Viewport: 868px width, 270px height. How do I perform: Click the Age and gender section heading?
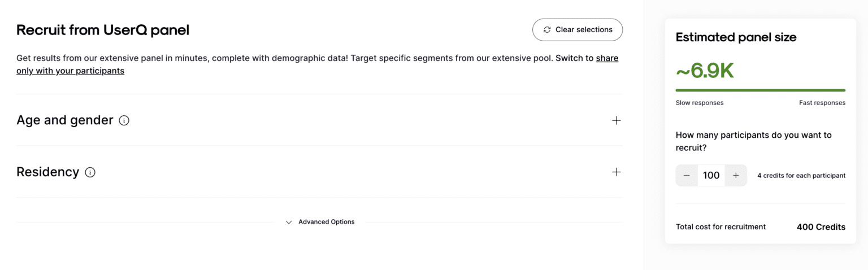coord(65,120)
